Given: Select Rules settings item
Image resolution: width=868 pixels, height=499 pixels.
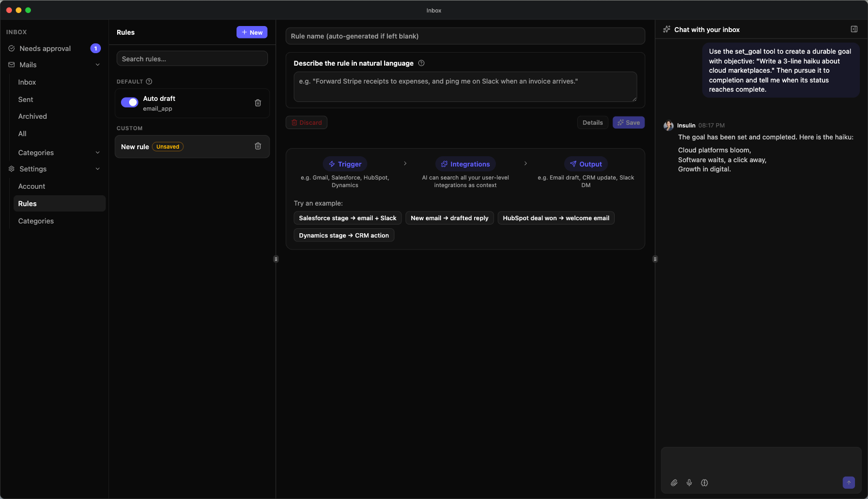Looking at the screenshot, I should point(59,203).
